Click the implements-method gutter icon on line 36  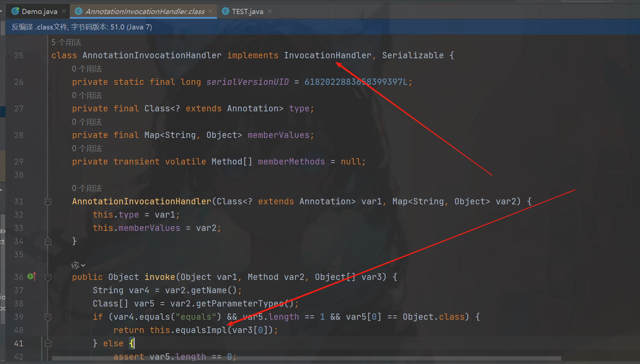click(32, 276)
